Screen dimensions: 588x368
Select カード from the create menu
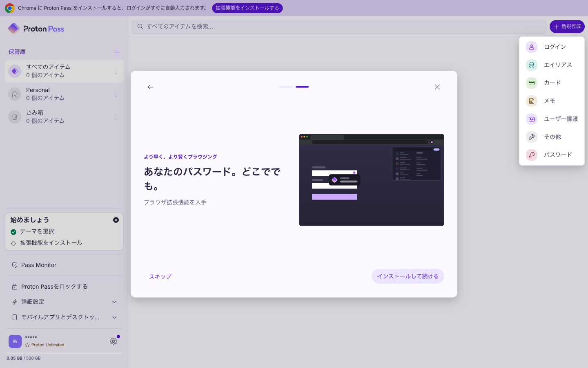(552, 83)
